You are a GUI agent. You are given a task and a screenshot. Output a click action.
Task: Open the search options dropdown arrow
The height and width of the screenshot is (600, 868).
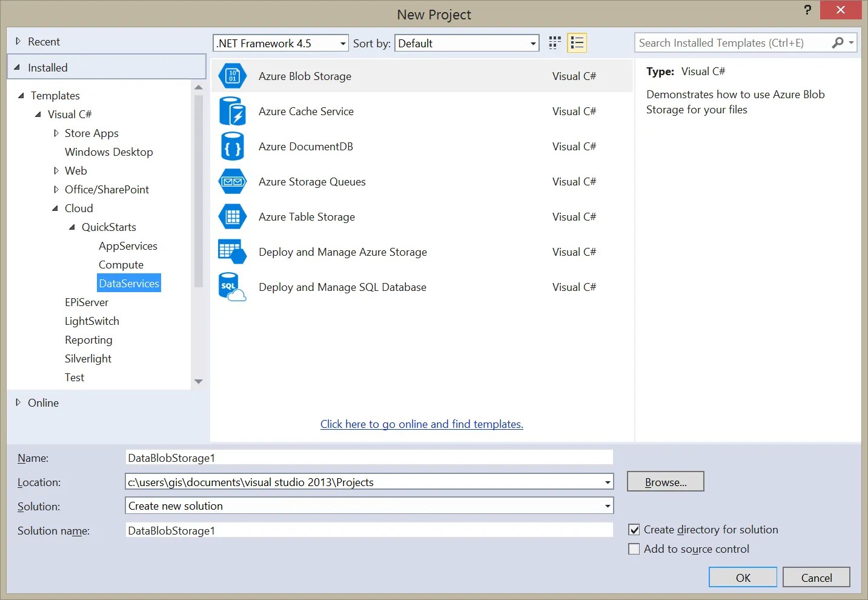[x=851, y=42]
